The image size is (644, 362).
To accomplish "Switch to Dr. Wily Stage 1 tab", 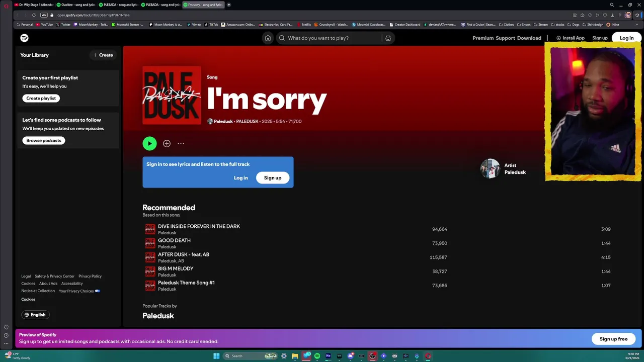I will pos(34,5).
